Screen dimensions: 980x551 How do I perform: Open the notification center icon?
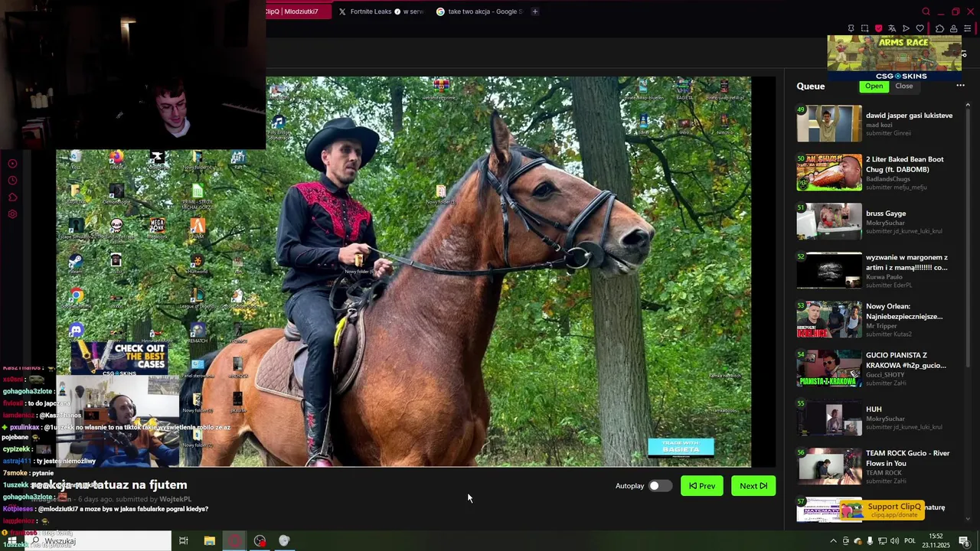[964, 541]
